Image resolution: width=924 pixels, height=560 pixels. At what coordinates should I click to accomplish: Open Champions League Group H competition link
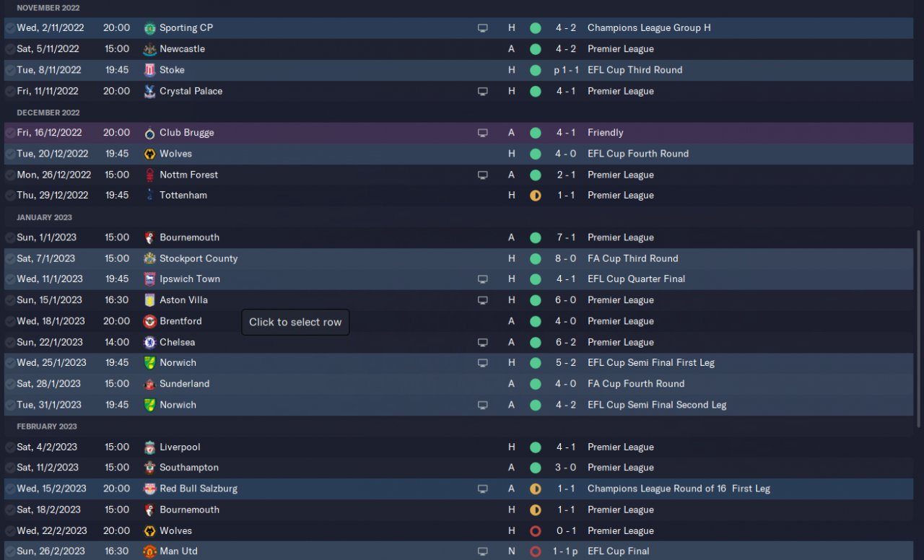648,28
